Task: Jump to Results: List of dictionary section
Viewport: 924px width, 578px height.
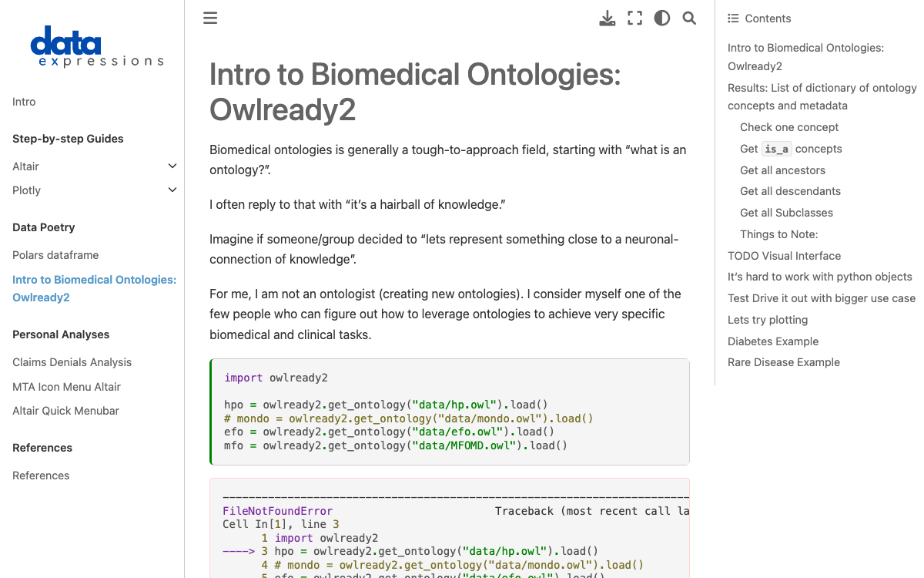Action: click(822, 96)
